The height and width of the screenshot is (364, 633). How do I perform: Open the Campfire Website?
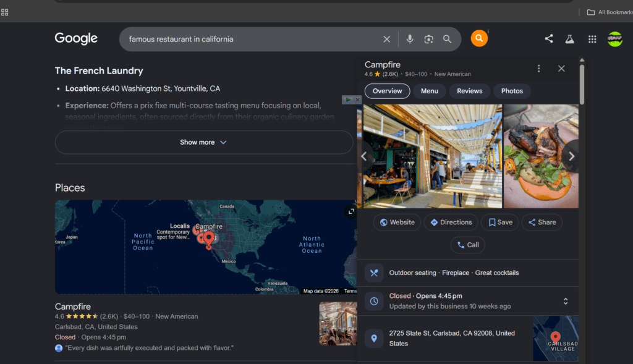tap(397, 222)
